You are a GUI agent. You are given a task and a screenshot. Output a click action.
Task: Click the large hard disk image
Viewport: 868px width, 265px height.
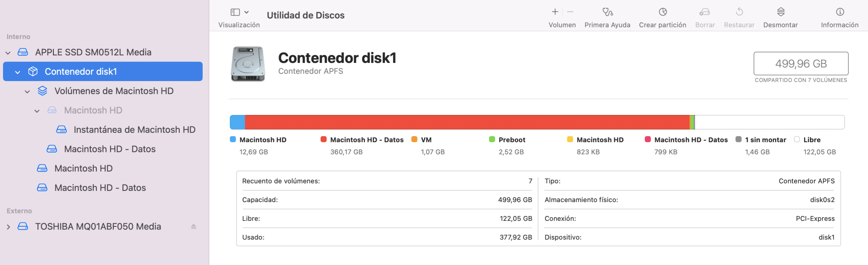coord(248,64)
